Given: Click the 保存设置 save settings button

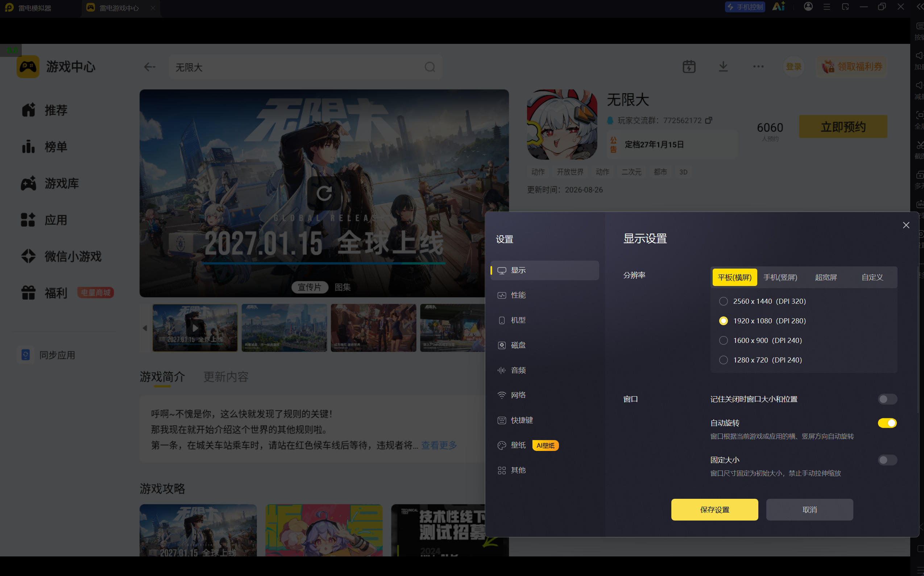Looking at the screenshot, I should (714, 510).
